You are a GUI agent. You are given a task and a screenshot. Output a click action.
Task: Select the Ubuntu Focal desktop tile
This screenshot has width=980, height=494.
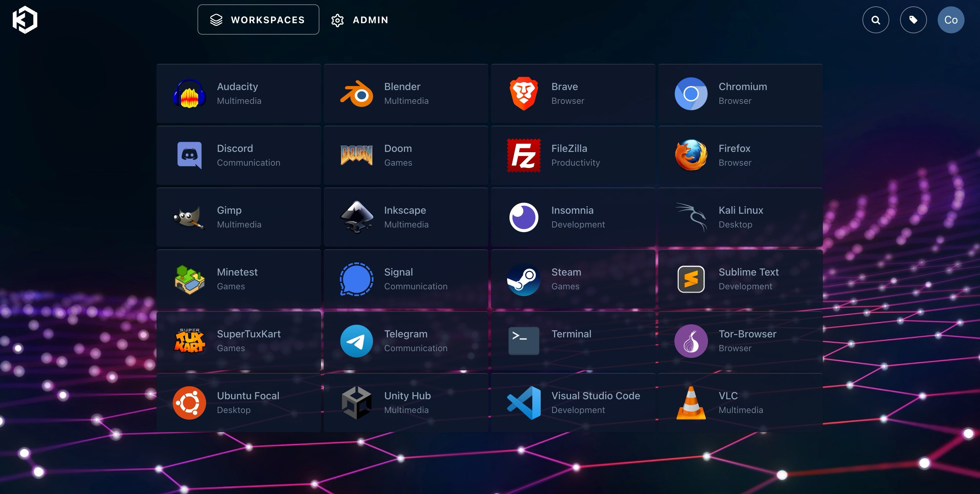point(238,403)
